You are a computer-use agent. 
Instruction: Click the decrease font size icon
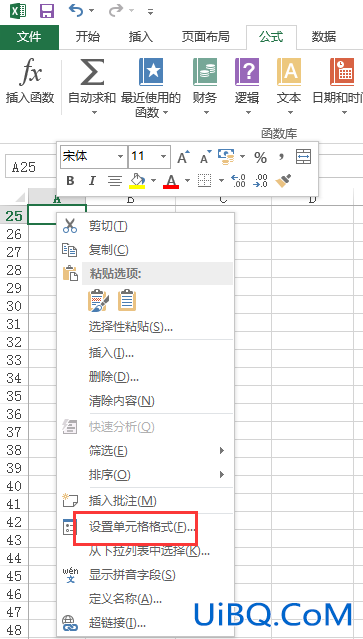(205, 157)
